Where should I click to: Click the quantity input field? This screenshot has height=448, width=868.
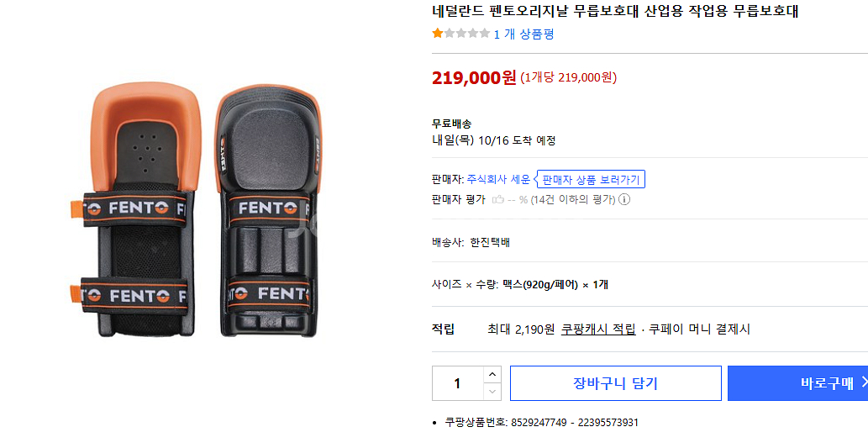coord(457,383)
